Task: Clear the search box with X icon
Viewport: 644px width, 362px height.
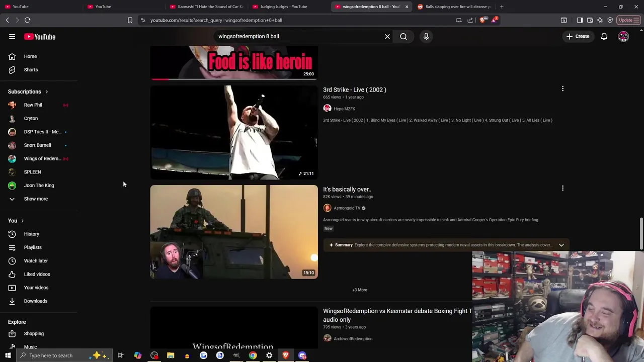Action: pos(387,36)
